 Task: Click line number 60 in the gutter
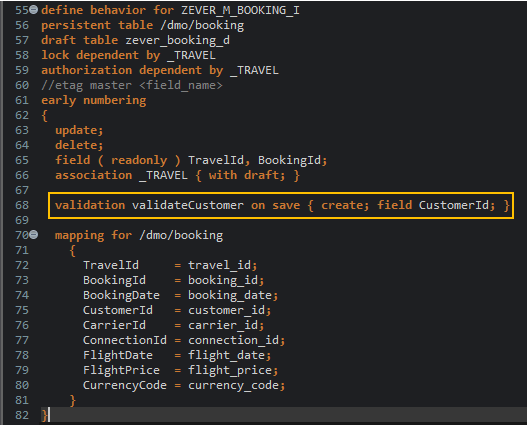coord(22,85)
